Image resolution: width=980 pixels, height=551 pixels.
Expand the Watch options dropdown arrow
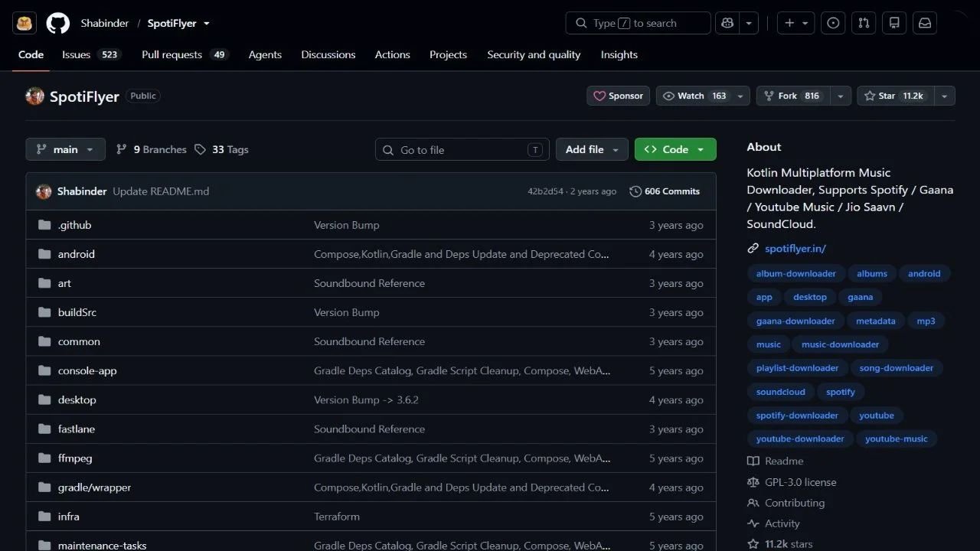point(740,96)
